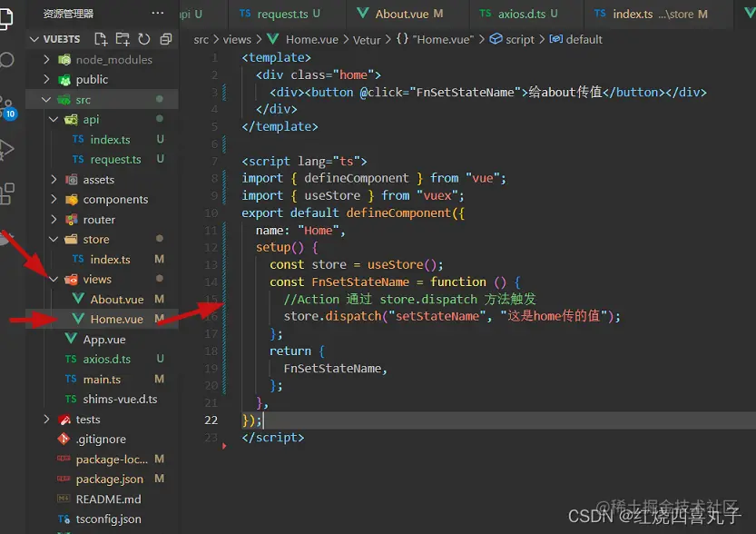Image resolution: width=756 pixels, height=534 pixels.
Task: Click the Vetur breadcrumb segment
Action: pyautogui.click(x=367, y=40)
